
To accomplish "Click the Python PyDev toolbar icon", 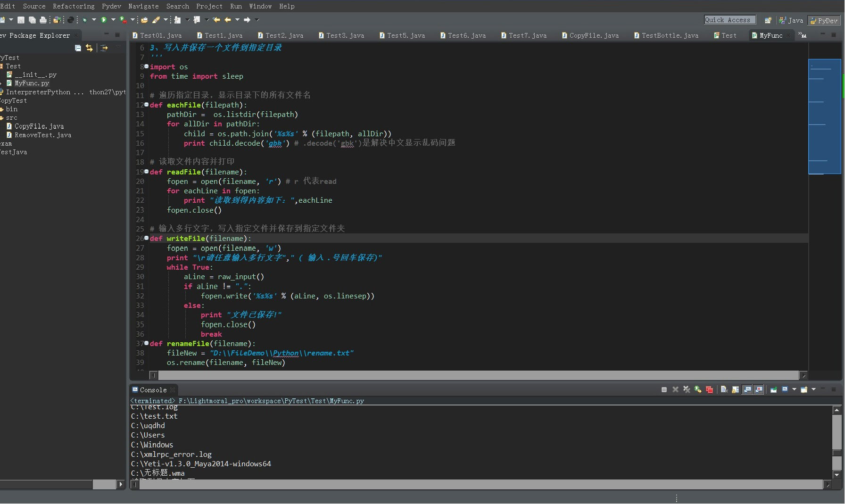I will coord(71,20).
